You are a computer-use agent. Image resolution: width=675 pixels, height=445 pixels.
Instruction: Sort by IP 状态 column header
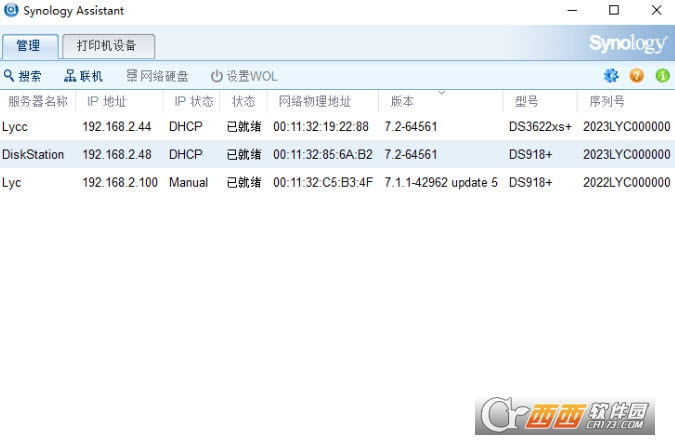[x=193, y=102]
